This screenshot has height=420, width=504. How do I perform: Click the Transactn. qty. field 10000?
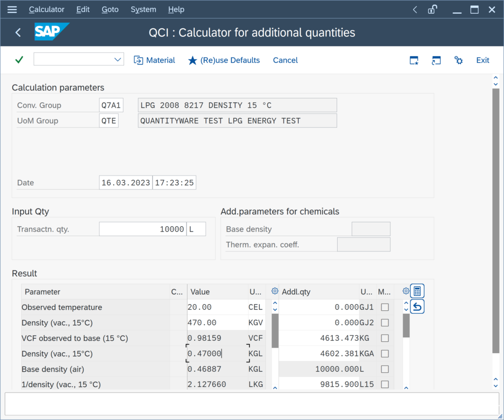(x=143, y=229)
